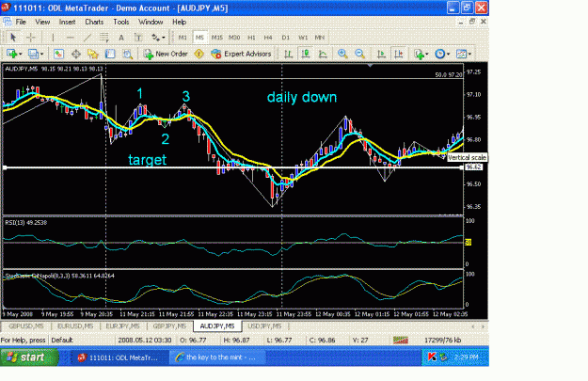Activate the ODL MetaTrader taskbar button

coord(119,357)
